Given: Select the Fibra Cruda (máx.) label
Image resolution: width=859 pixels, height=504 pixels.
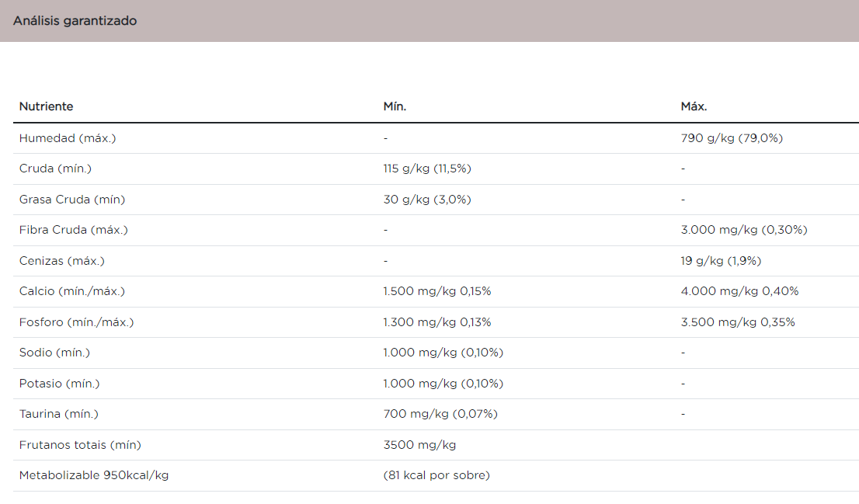Looking at the screenshot, I should coord(74,230).
